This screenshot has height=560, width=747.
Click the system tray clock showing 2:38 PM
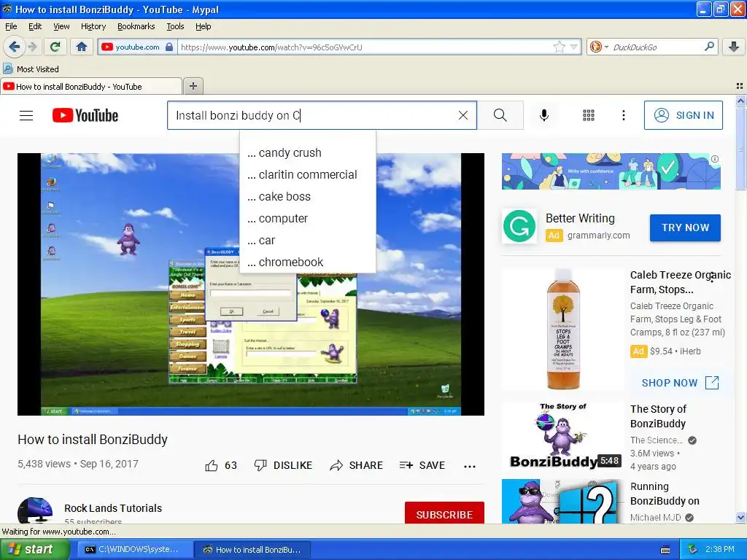click(720, 549)
